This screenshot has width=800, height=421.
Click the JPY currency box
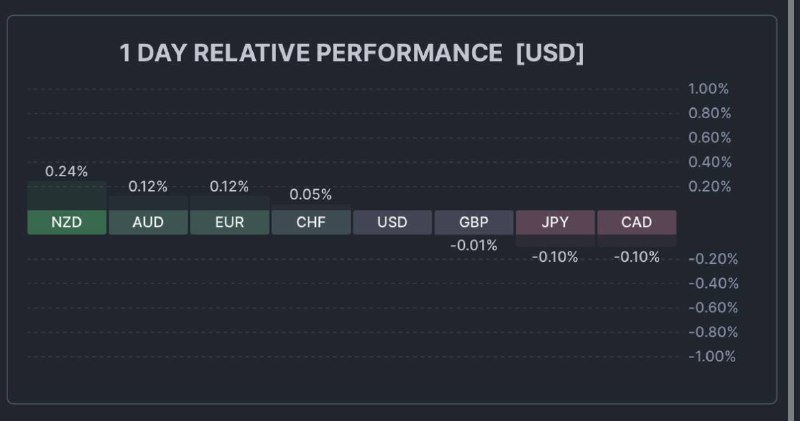coord(555,222)
